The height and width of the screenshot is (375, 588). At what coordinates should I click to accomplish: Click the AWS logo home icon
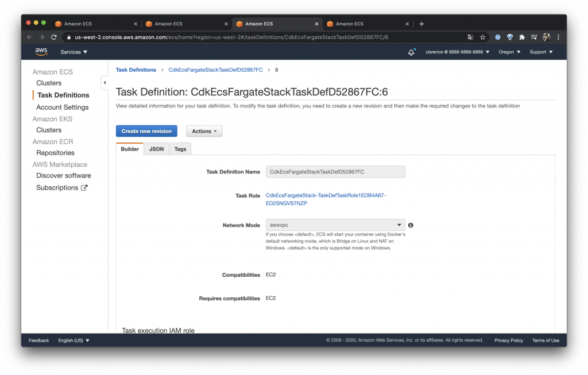[x=41, y=52]
